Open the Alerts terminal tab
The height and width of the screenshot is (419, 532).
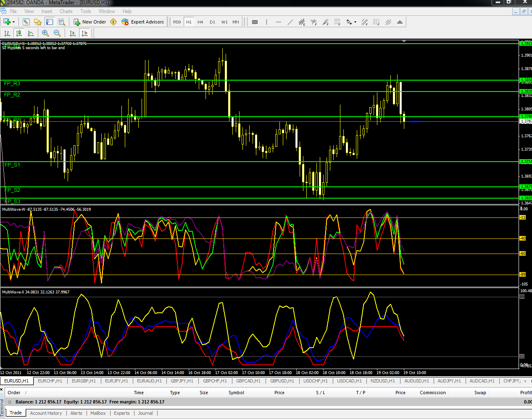pos(76,413)
